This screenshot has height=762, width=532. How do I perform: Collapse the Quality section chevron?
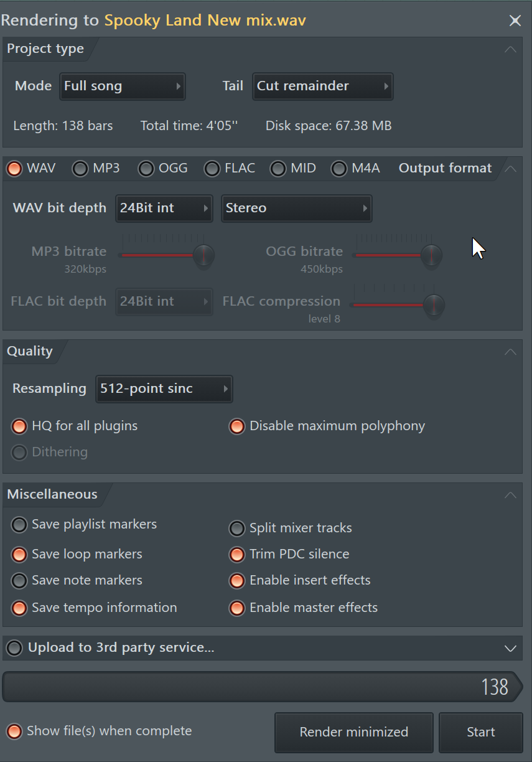pos(510,352)
